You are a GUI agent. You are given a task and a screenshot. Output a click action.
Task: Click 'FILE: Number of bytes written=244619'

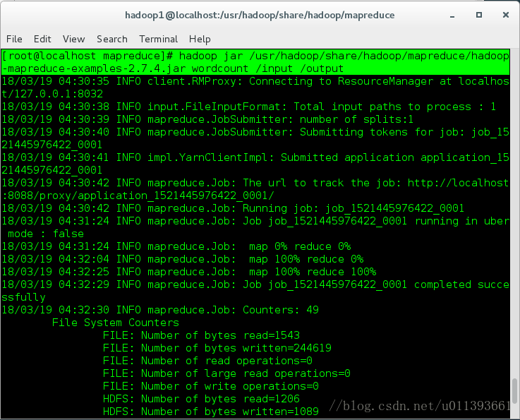tap(217, 348)
